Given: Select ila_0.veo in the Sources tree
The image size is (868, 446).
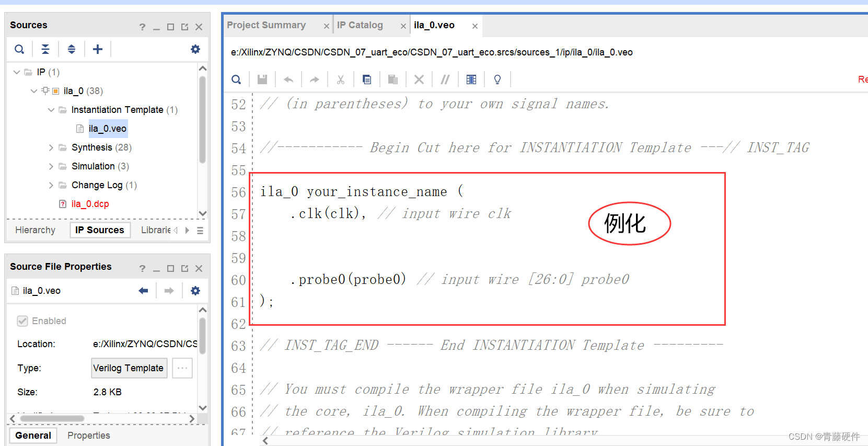Looking at the screenshot, I should [x=108, y=129].
